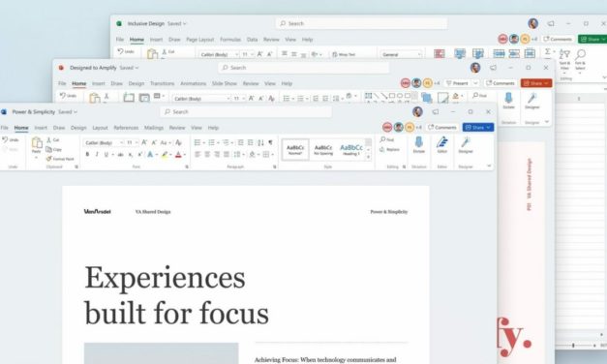Open the Formulas tab in Excel
Viewport: 607px width, 364px height.
tap(230, 40)
